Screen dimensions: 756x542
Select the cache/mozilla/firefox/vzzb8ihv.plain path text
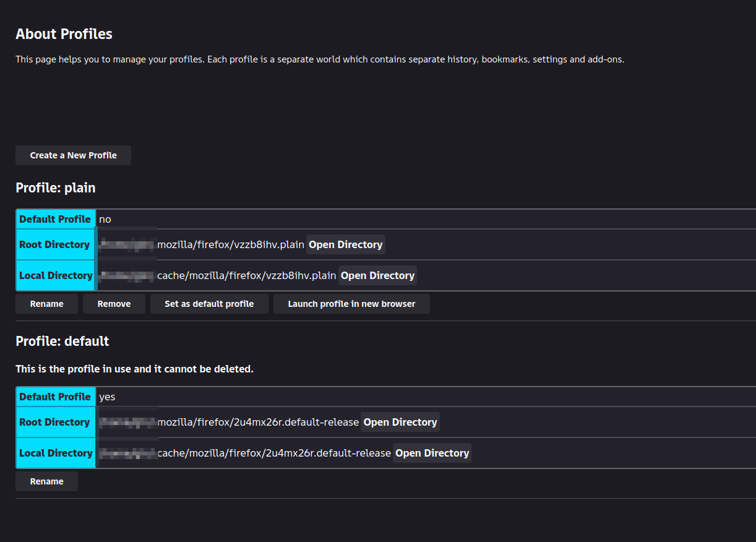247,275
